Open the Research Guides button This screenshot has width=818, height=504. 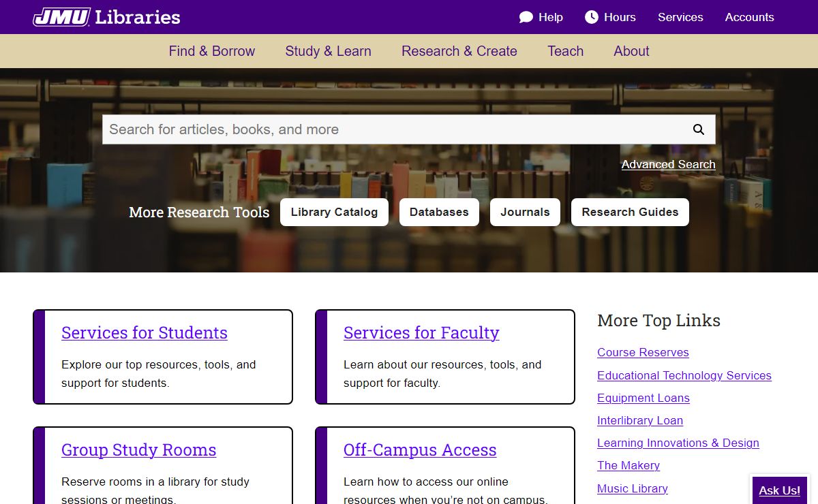pyautogui.click(x=629, y=212)
